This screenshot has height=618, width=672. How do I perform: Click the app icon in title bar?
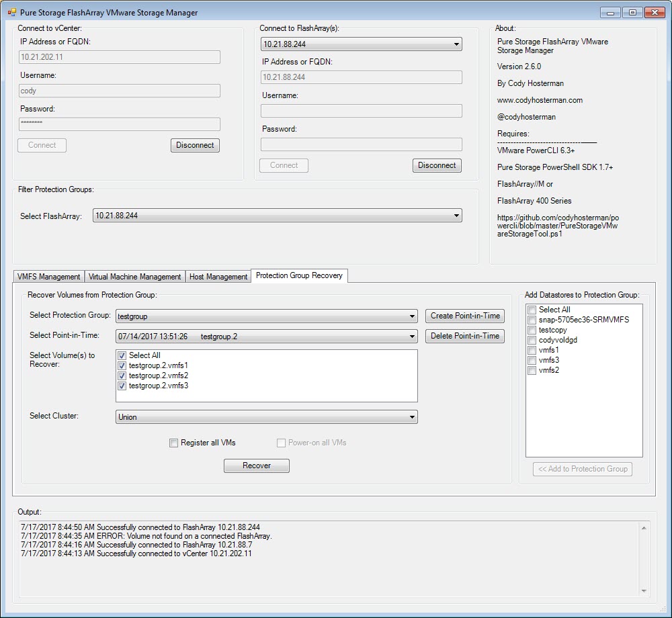click(11, 12)
